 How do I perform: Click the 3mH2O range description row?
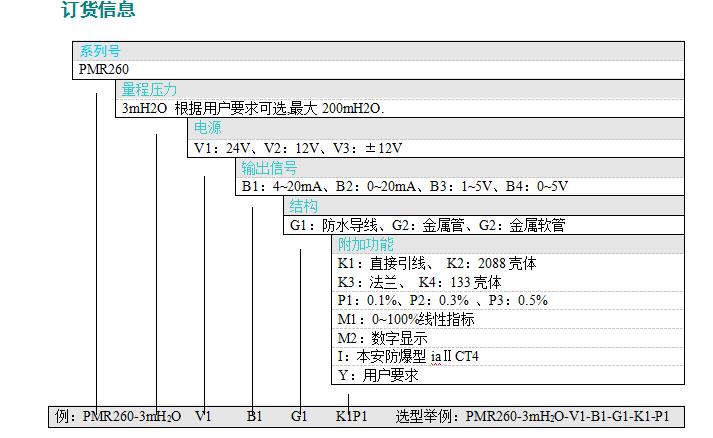[x=252, y=109]
